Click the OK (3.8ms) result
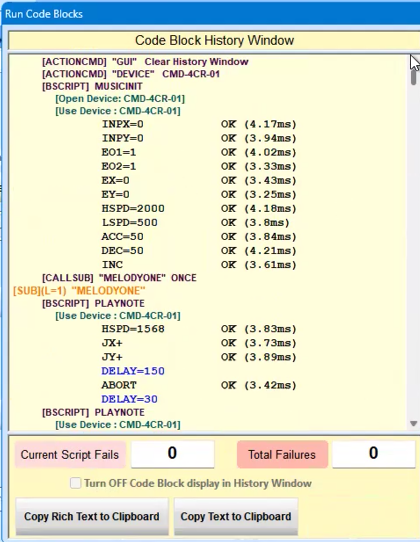Viewport: 420px width, 542px height. coord(255,223)
